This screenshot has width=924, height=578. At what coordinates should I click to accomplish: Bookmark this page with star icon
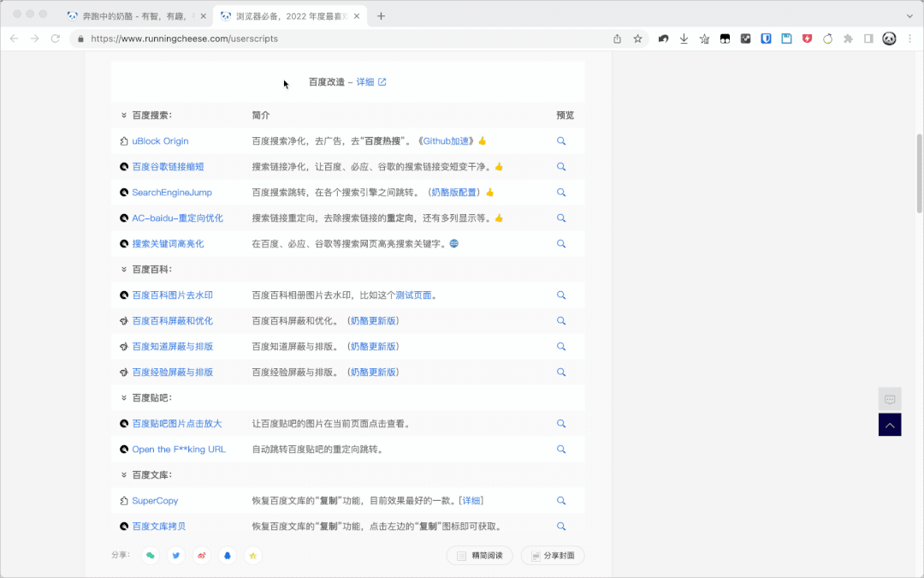(x=637, y=39)
